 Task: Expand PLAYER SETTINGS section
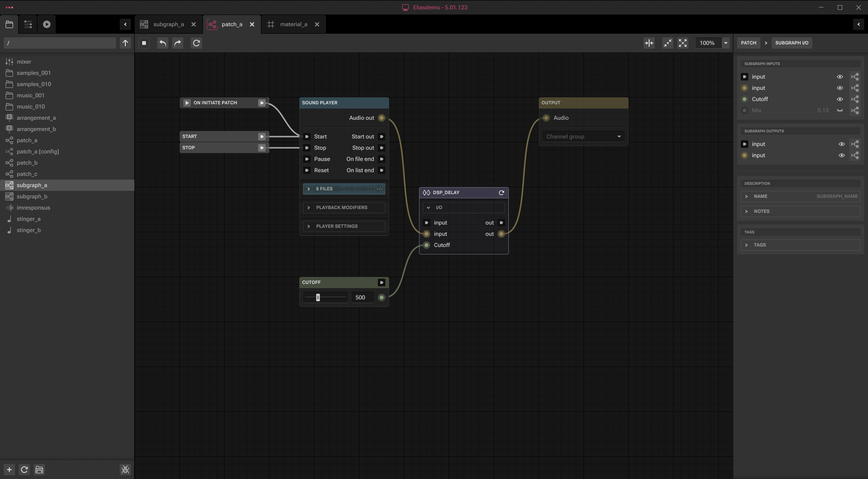(x=344, y=226)
